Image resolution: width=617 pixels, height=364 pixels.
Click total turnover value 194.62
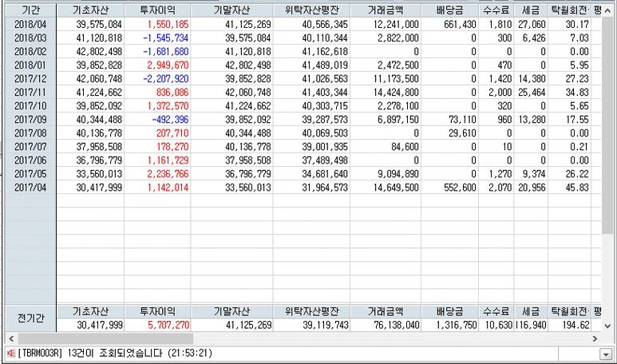(x=575, y=325)
